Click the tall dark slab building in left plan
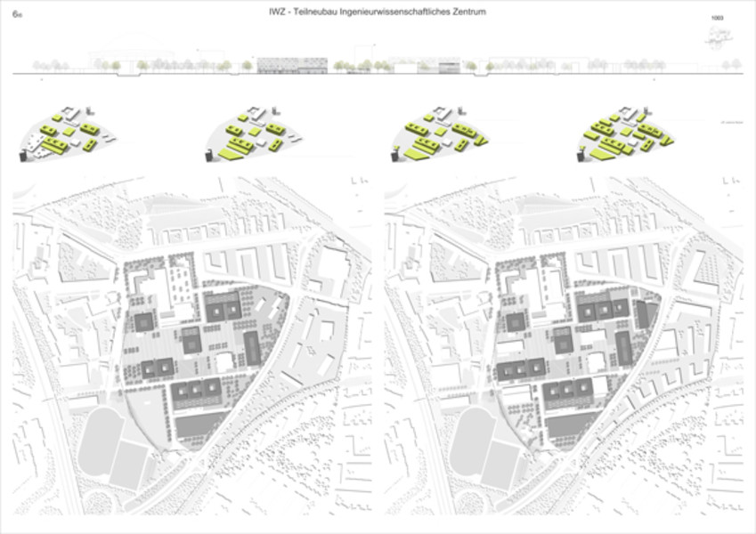 tap(252, 346)
